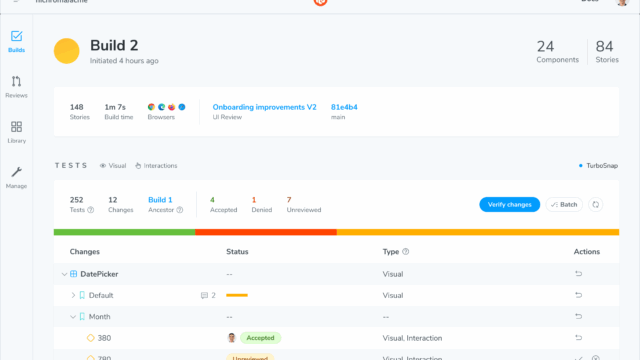
Task: Toggle the Visual tests filter
Action: pos(113,166)
